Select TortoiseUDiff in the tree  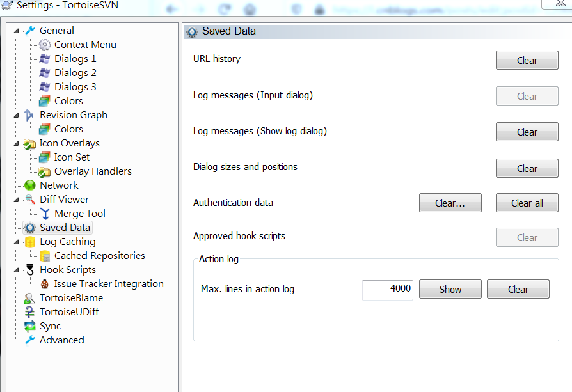pyautogui.click(x=69, y=312)
